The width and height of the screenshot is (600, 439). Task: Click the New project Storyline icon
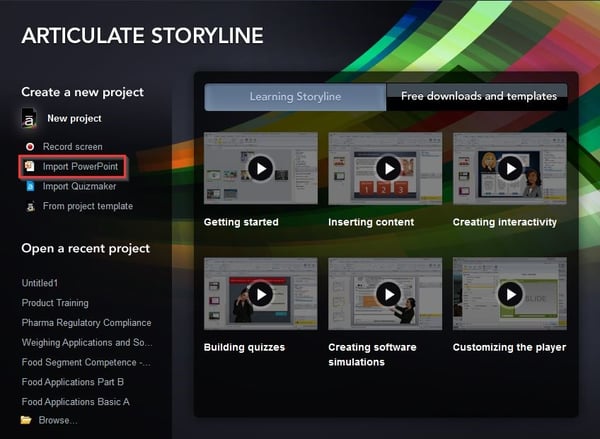[x=29, y=118]
